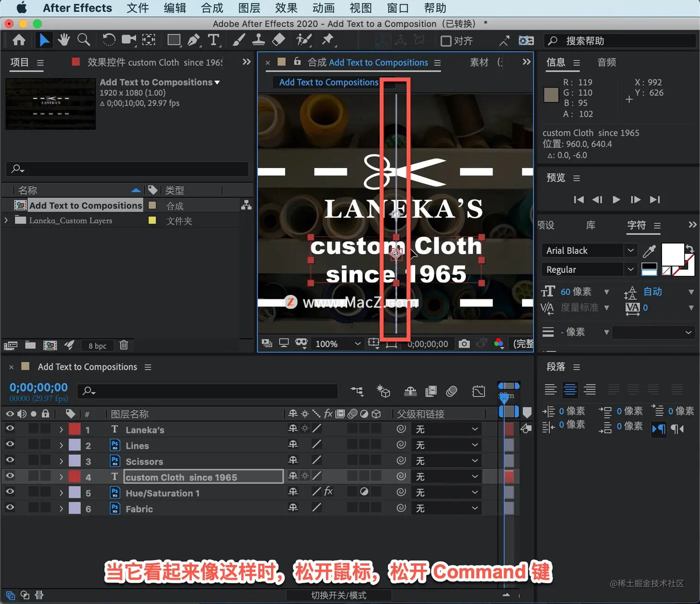The image size is (700, 604).
Task: Open the 动画 menu
Action: pyautogui.click(x=323, y=8)
